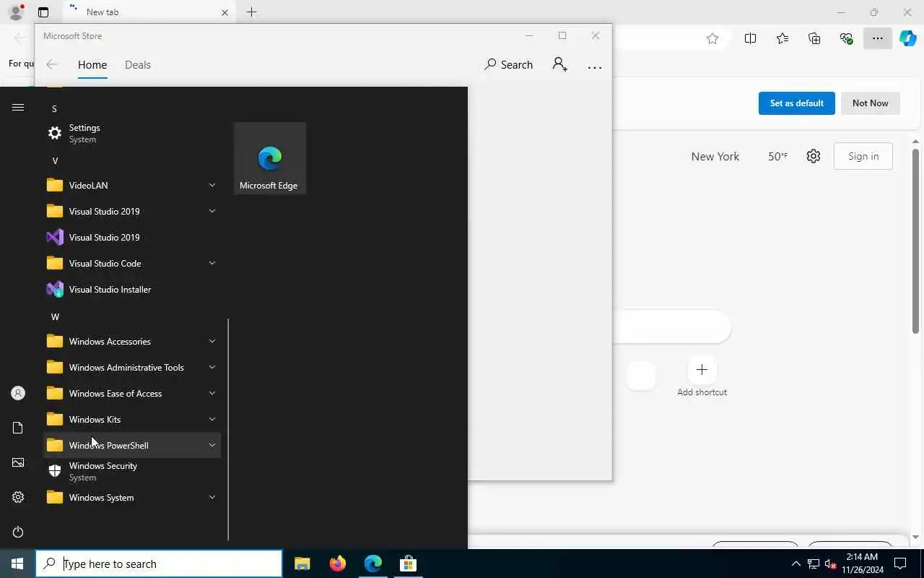Expand the Start menu hamburger navigation
This screenshot has width=924, height=578.
pyautogui.click(x=18, y=108)
